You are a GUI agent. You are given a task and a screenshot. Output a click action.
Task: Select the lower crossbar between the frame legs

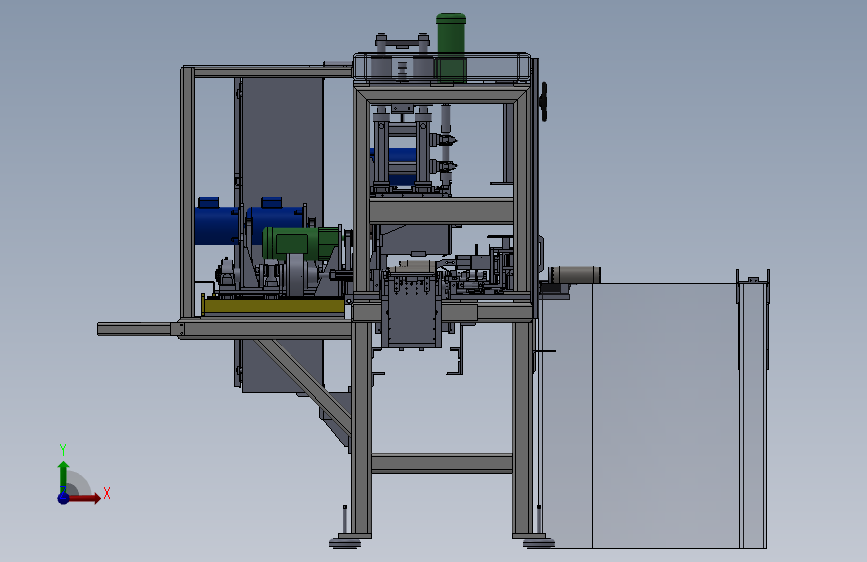click(x=442, y=464)
